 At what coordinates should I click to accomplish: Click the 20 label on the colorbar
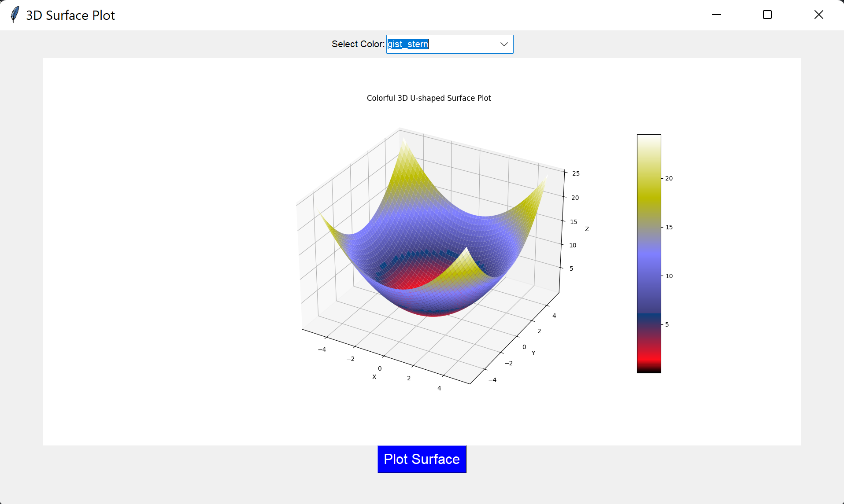[x=670, y=178]
